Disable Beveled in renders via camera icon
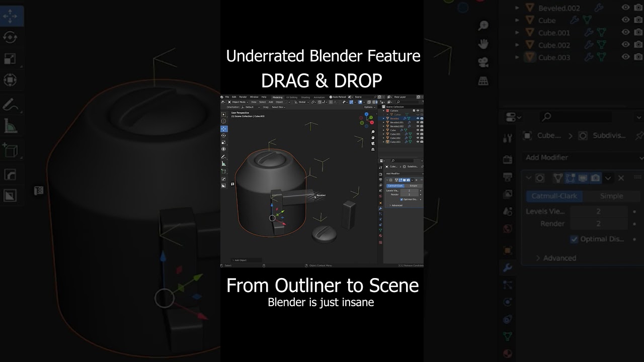 [x=422, y=118]
